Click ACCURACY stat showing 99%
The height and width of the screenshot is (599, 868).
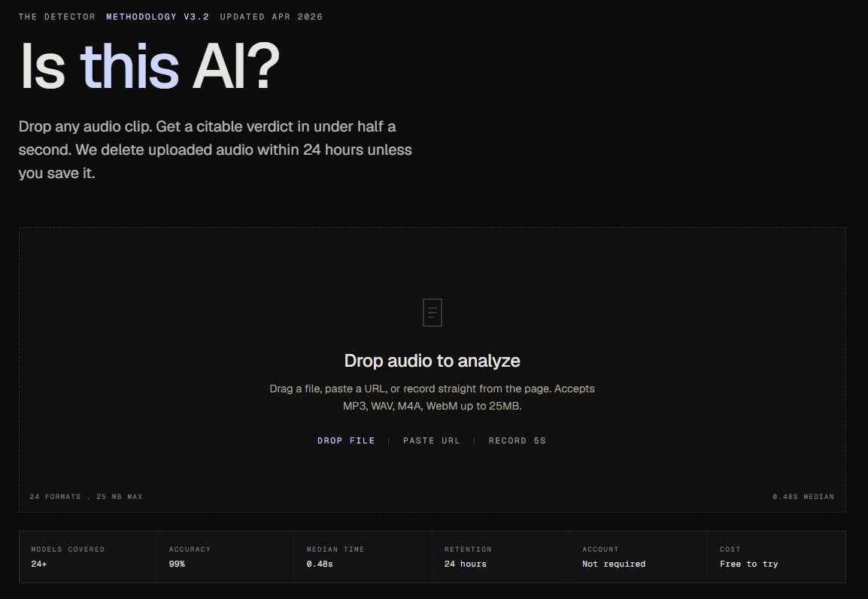(226, 557)
